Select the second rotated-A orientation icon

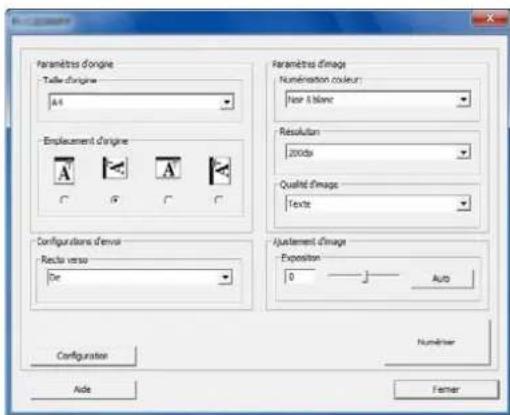click(x=115, y=168)
